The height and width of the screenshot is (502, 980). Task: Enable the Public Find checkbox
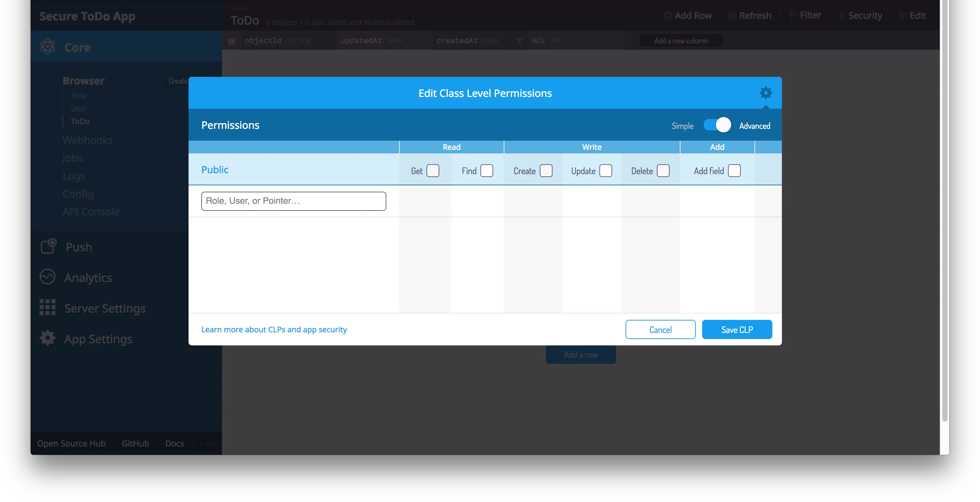pyautogui.click(x=486, y=171)
